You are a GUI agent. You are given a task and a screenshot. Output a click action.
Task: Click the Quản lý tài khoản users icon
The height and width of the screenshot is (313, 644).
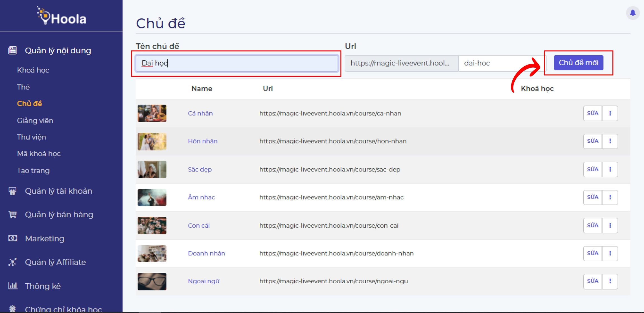(x=13, y=191)
